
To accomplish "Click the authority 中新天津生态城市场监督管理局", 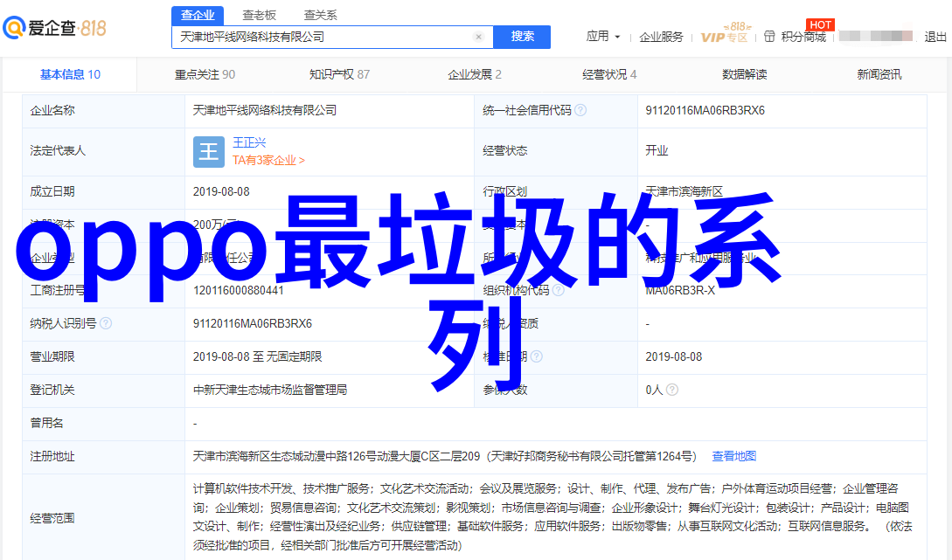I will click(x=270, y=391).
